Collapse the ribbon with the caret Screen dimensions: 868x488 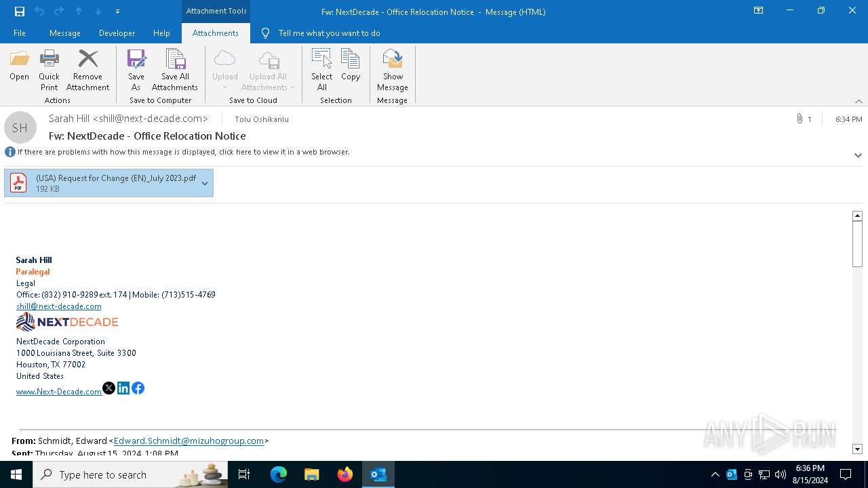[859, 101]
